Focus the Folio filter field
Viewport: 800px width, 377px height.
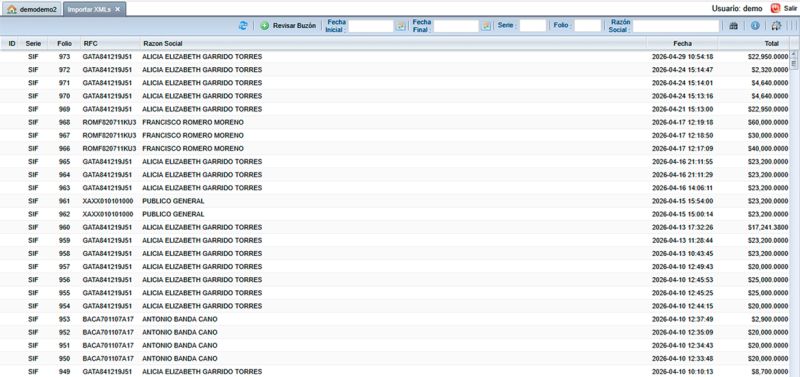588,26
